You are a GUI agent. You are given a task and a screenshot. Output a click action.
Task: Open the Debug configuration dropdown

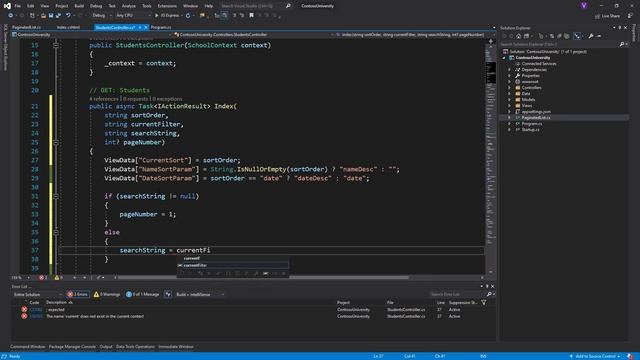point(102,16)
